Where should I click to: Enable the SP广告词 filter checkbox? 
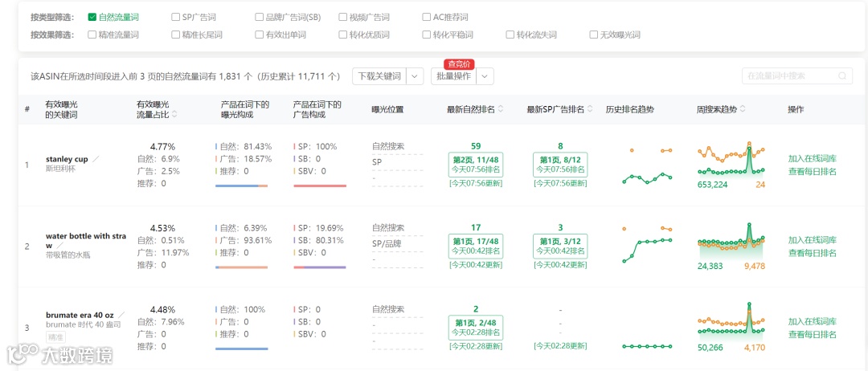click(x=176, y=17)
